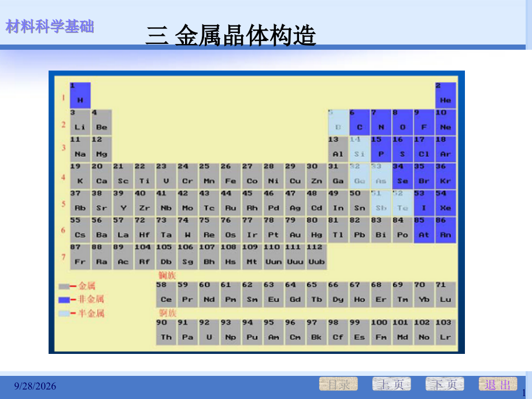Select the cerium Ce lanthanide cell
Image resolution: width=532 pixels, height=399 pixels.
(x=166, y=294)
